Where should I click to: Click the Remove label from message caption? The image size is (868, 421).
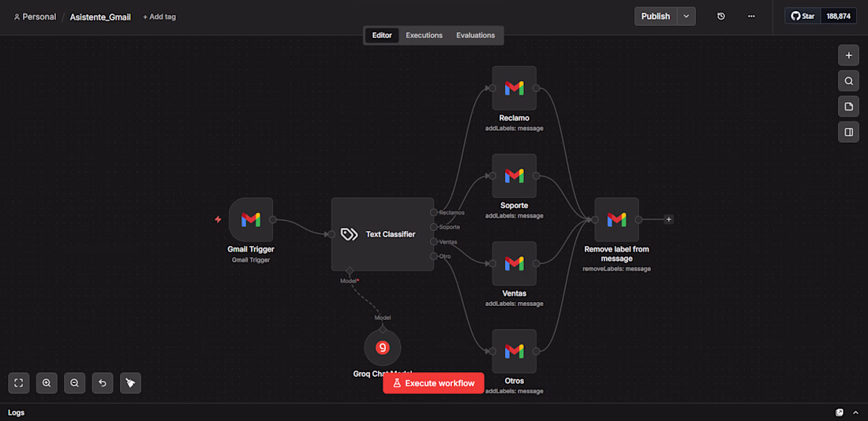pyautogui.click(x=617, y=254)
